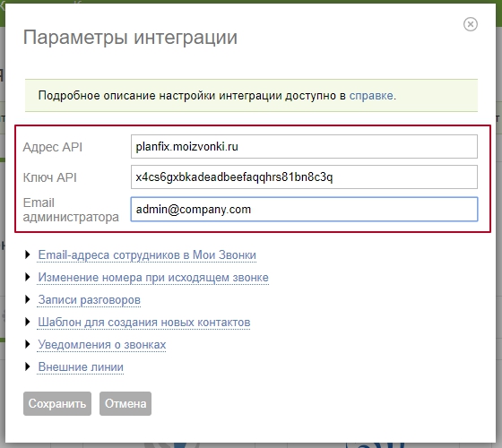The height and width of the screenshot is (448, 502).
Task: Click the Отмена button
Action: [x=125, y=403]
